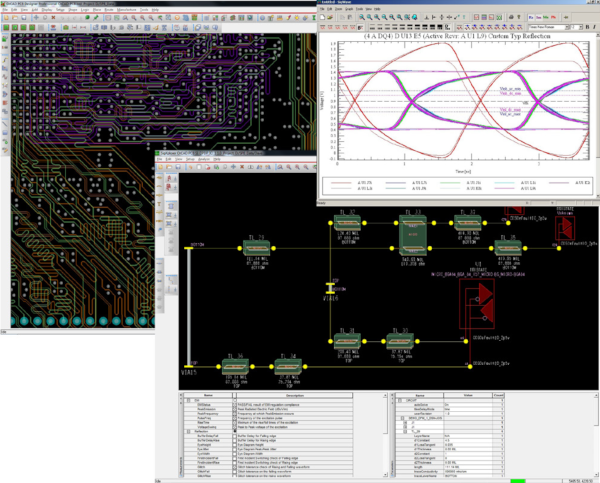Open Route menu in PCB Designer
This screenshot has height=483, width=600.
[x=109, y=10]
